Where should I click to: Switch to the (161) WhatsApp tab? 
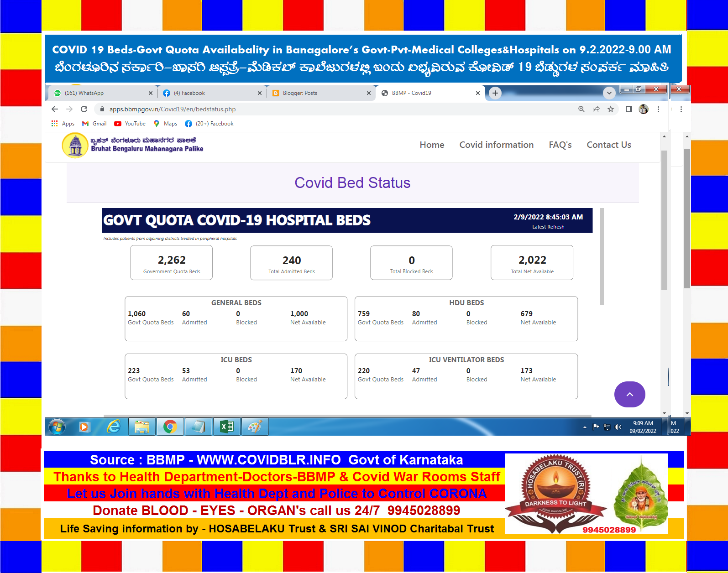103,93
